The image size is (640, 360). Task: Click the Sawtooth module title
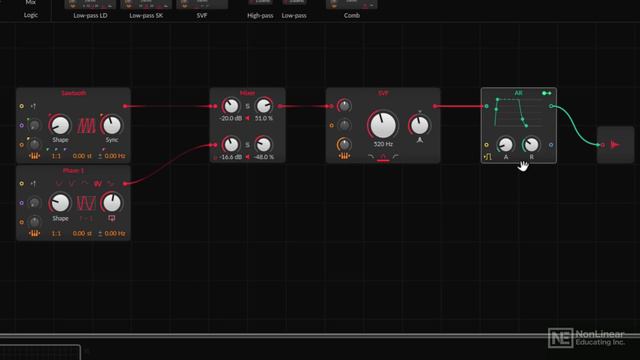(73, 93)
